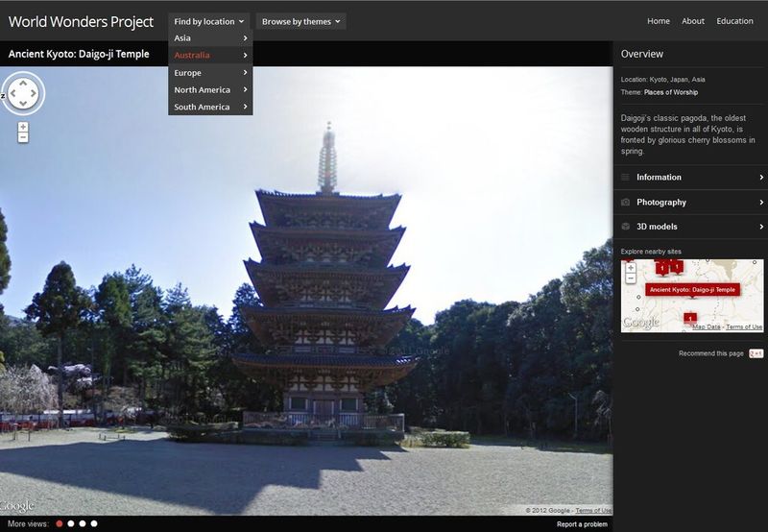Click Report a problem
Screen dimensions: 768x532
point(582,524)
